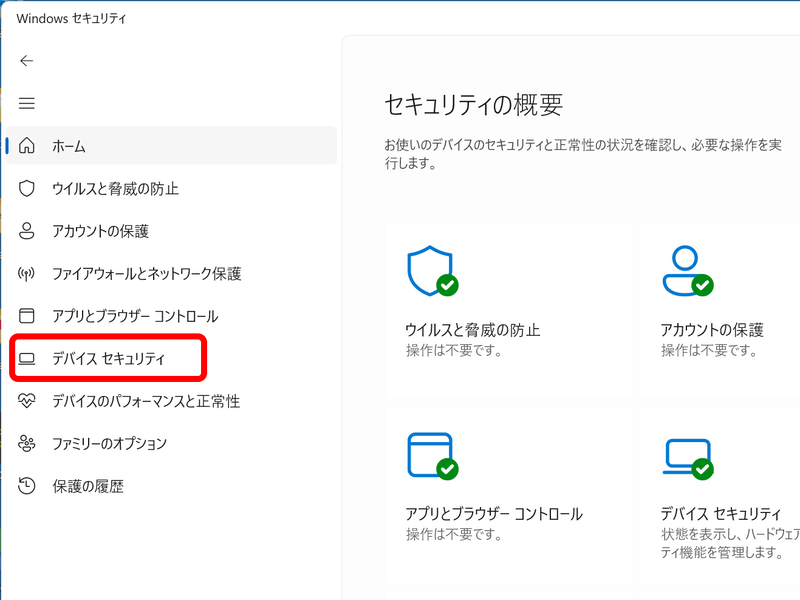Image resolution: width=800 pixels, height=600 pixels.
Task: Click the laptop icon in sidebar
Action: point(27,359)
